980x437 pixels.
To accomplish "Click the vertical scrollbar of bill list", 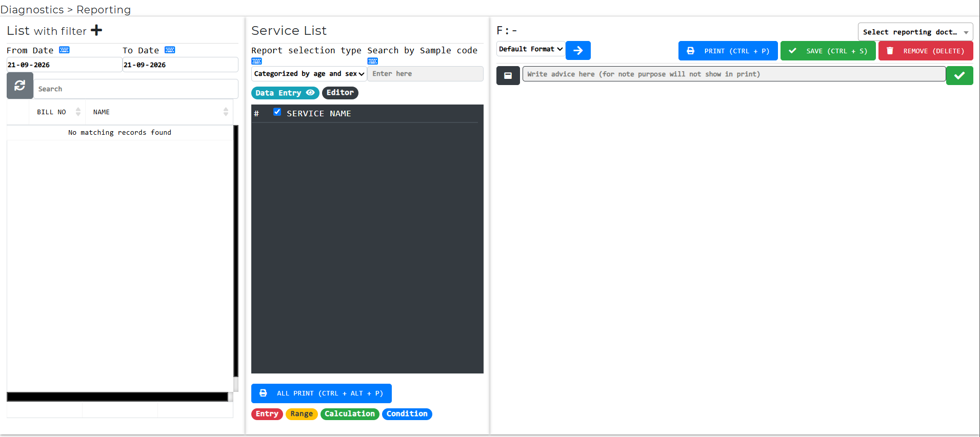I will [x=236, y=251].
